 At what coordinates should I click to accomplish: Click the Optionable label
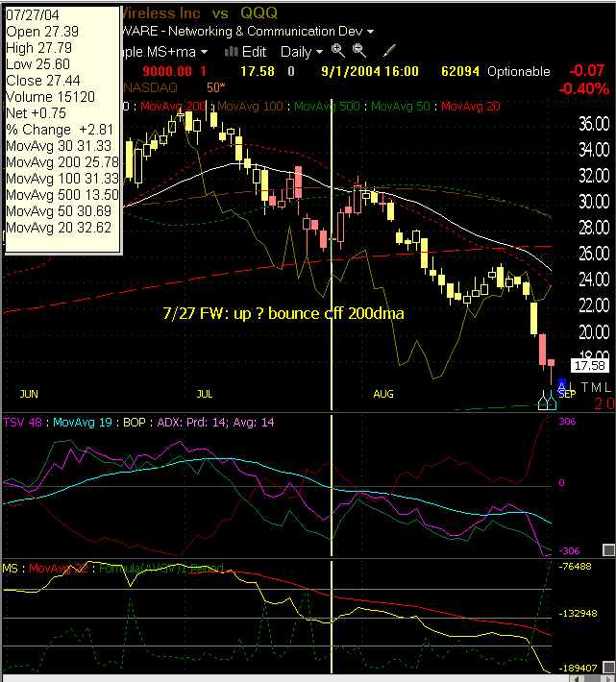519,71
